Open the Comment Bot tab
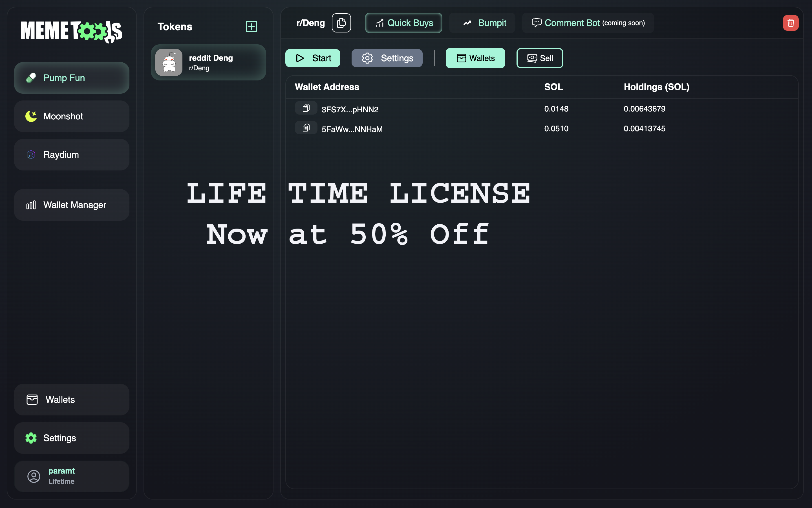 pyautogui.click(x=588, y=23)
